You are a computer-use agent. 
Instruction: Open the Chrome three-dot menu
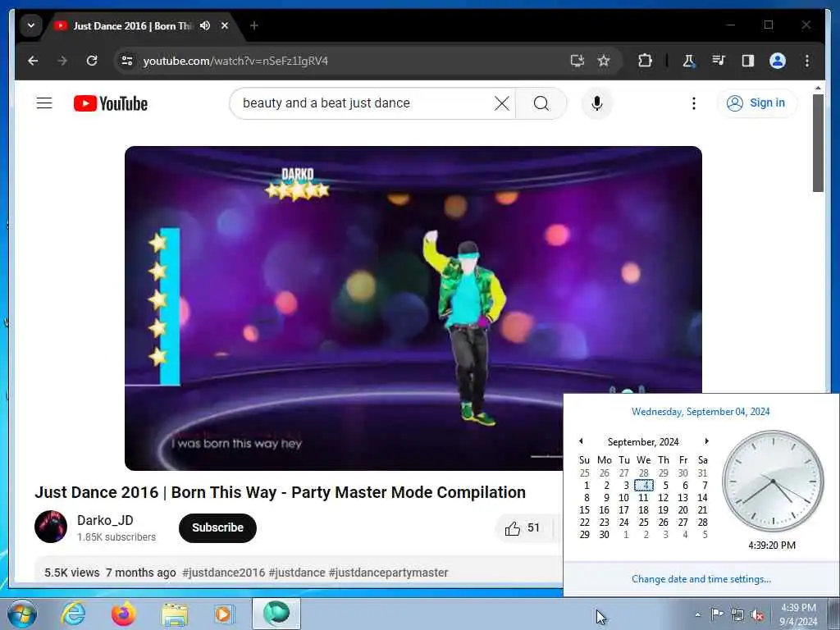807,61
